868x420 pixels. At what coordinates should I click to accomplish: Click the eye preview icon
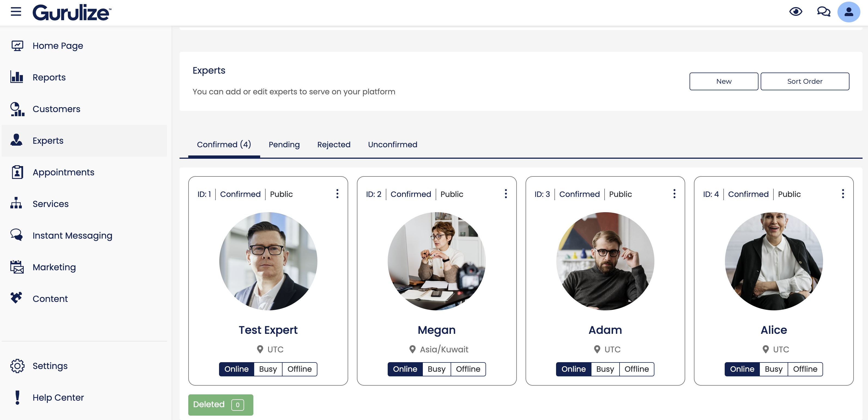click(796, 12)
